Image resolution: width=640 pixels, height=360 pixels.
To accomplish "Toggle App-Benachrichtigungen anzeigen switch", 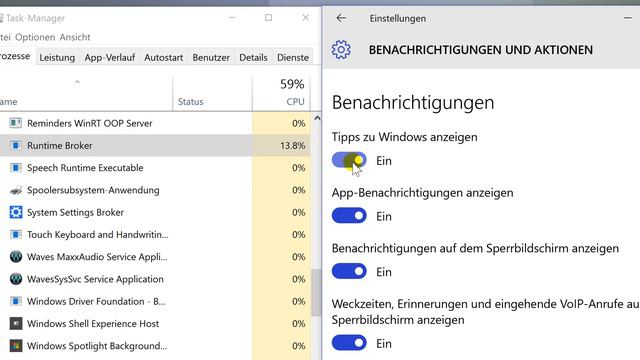I will [x=349, y=216].
